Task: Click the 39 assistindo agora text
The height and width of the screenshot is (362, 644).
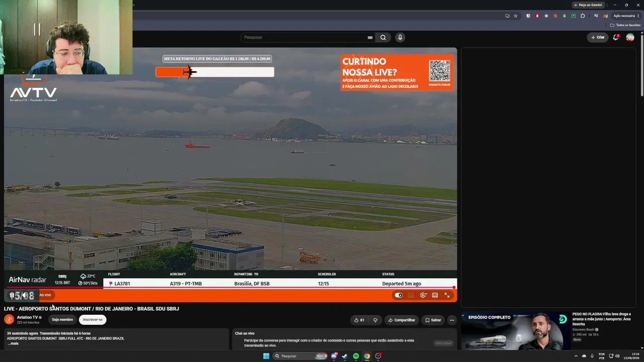Action: click(23, 333)
